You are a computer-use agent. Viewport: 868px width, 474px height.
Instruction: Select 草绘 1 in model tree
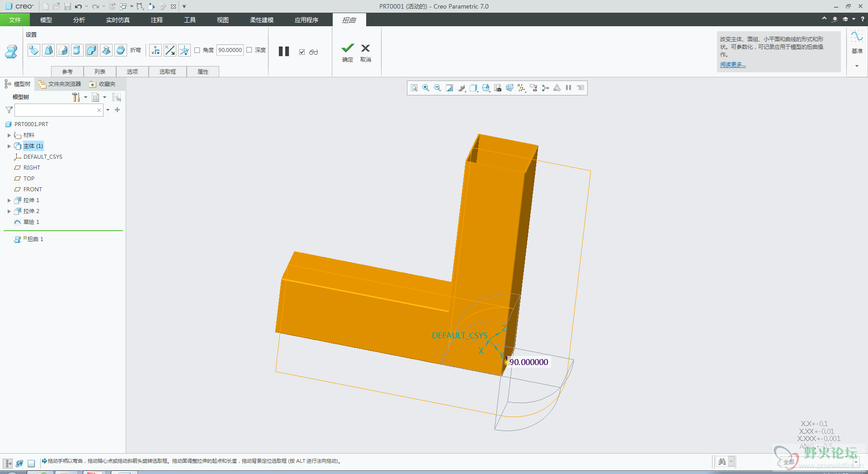[x=31, y=222]
